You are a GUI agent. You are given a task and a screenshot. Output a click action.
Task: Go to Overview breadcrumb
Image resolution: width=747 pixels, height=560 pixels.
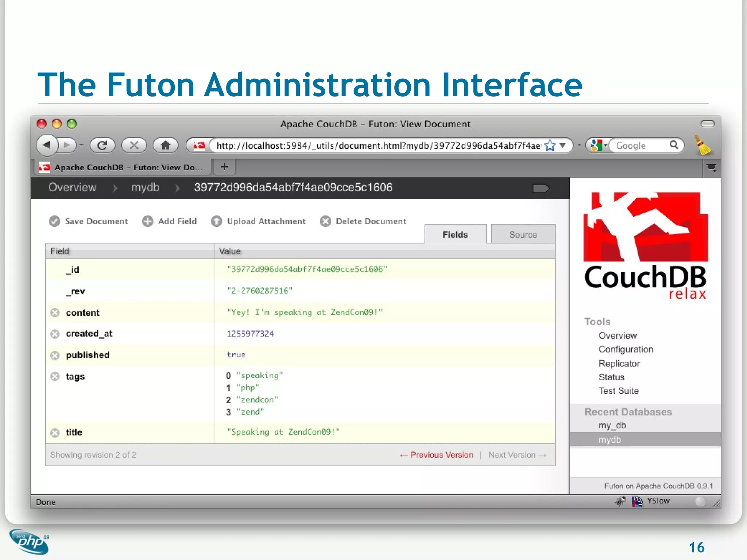(72, 187)
